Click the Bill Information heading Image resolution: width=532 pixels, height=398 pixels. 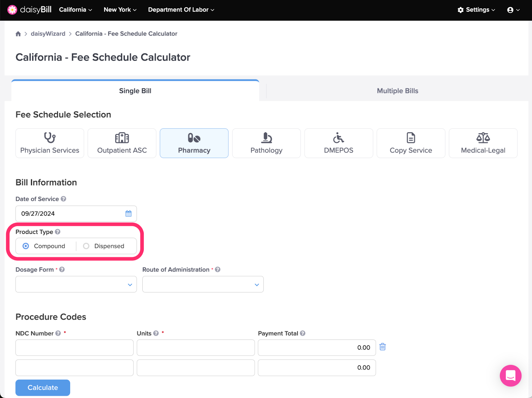46,182
